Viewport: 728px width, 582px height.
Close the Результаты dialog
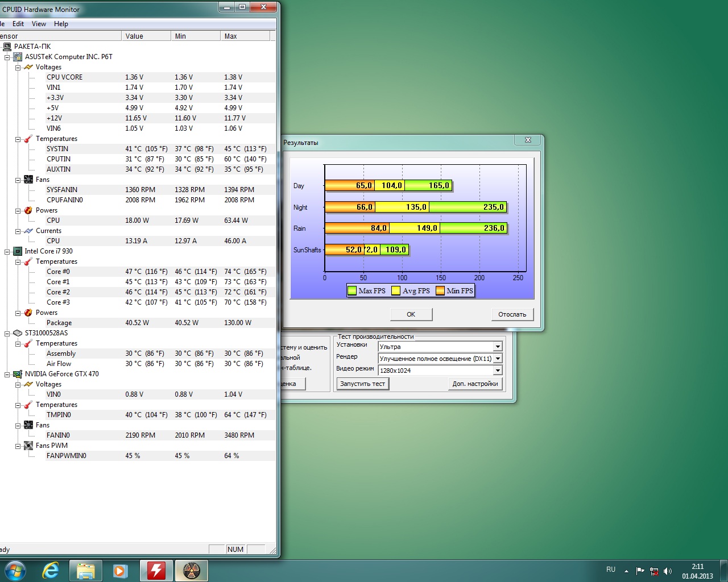(528, 140)
